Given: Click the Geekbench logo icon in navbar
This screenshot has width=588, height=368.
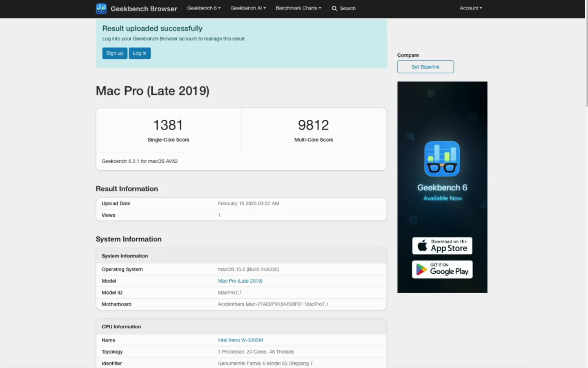Looking at the screenshot, I should click(x=101, y=9).
